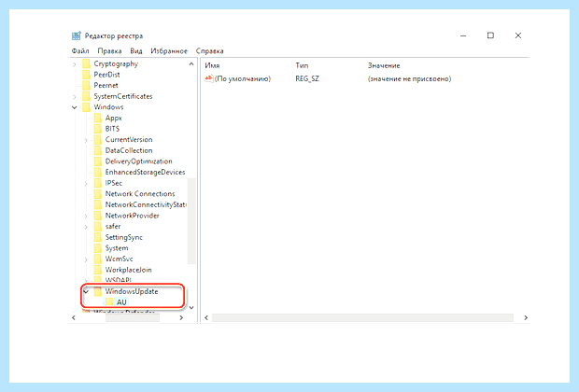
Task: Open the Файл menu
Action: point(80,51)
